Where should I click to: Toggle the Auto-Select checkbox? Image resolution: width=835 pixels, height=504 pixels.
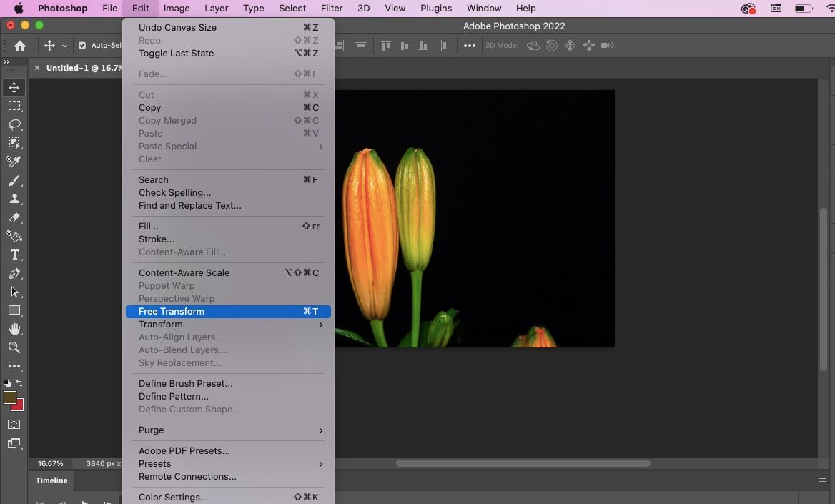[82, 46]
